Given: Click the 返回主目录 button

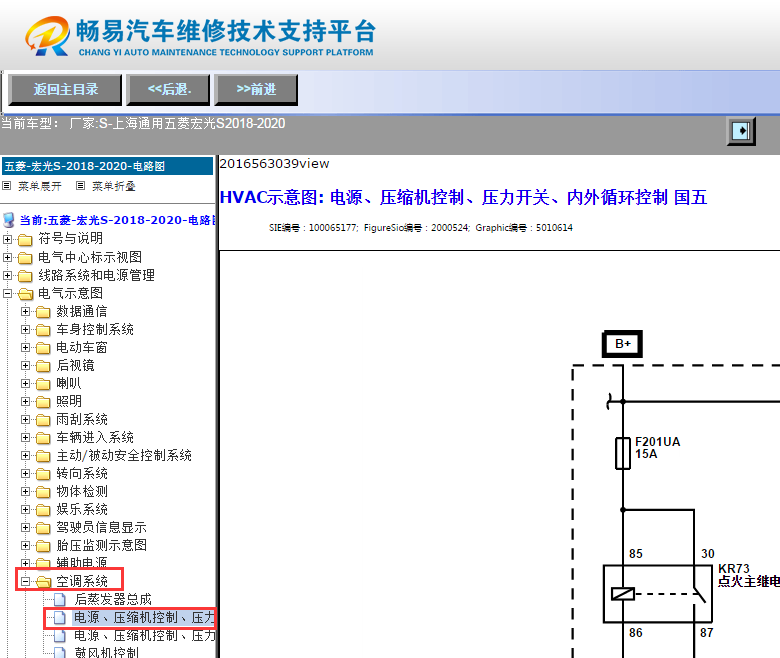Looking at the screenshot, I should (65, 90).
